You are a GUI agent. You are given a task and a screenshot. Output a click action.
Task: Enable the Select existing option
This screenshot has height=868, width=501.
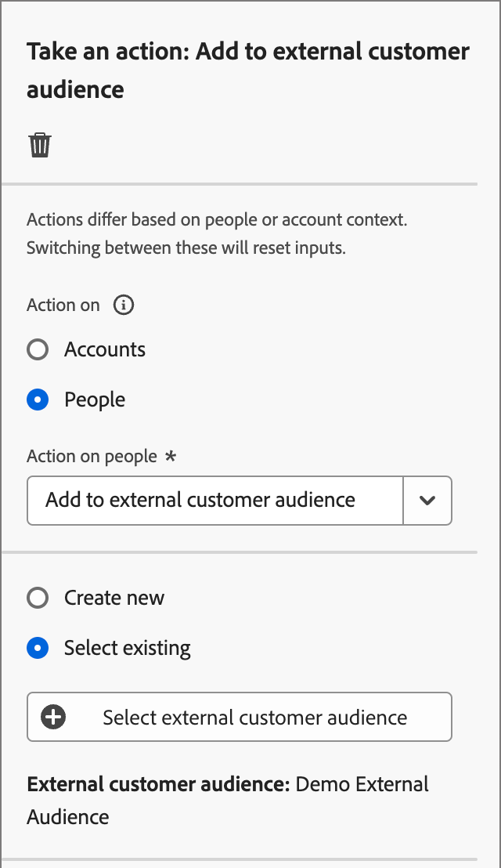click(x=37, y=648)
